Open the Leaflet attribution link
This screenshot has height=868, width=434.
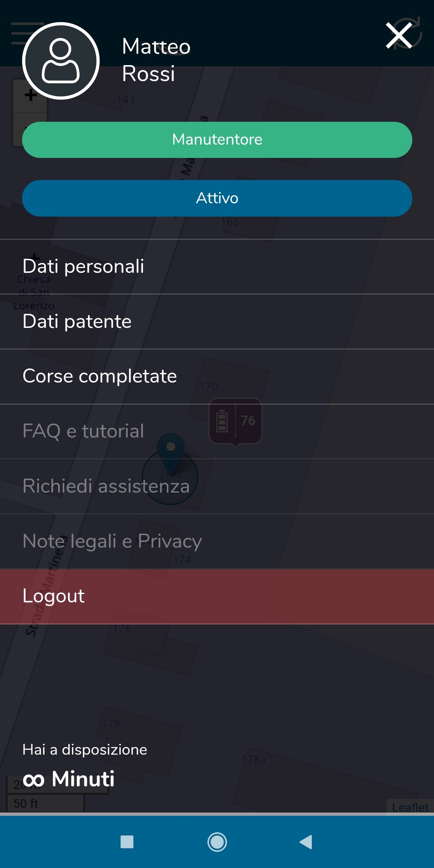tap(410, 807)
